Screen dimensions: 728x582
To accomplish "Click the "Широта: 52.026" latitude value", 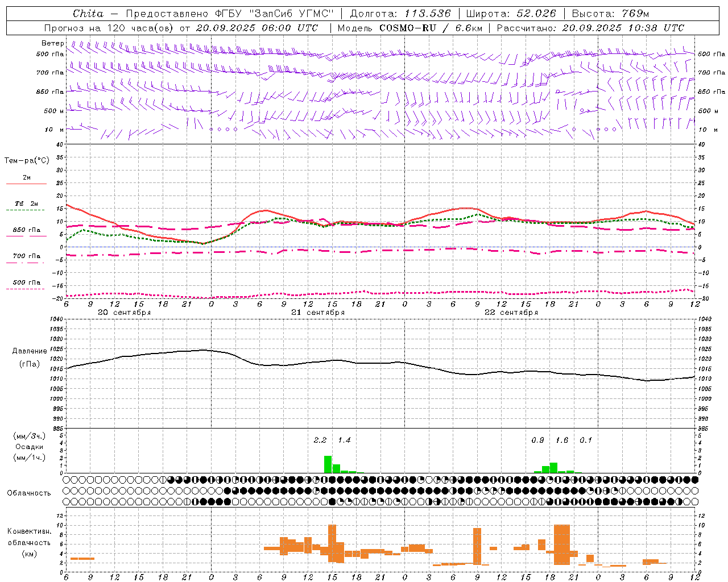I will coord(511,14).
